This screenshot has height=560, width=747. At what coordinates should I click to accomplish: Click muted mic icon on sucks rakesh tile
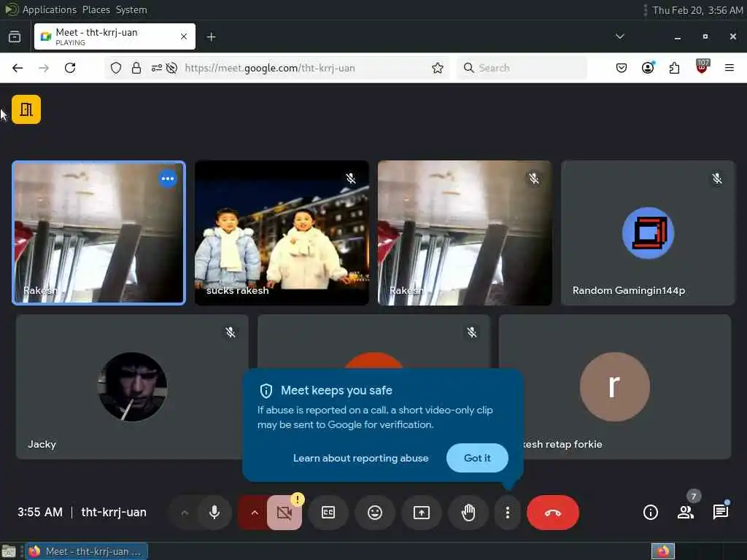[x=351, y=179]
